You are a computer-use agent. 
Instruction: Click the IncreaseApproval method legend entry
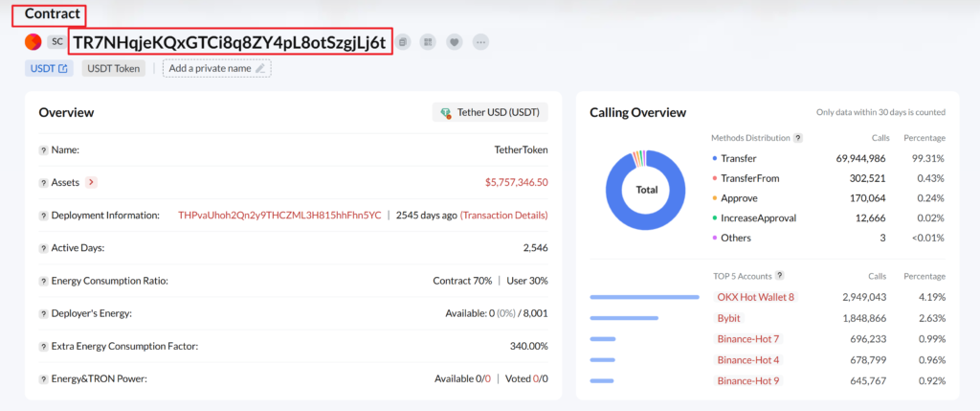pos(754,218)
